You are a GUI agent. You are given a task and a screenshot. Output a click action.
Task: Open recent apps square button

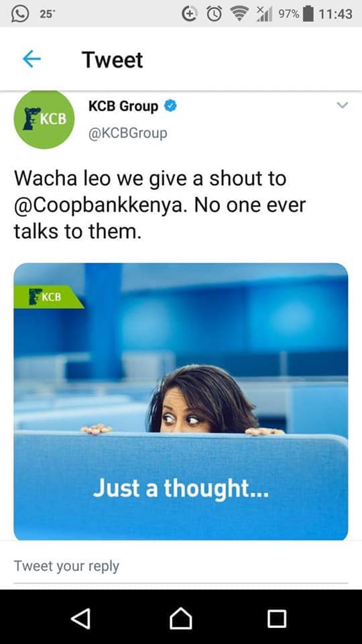pos(277,618)
